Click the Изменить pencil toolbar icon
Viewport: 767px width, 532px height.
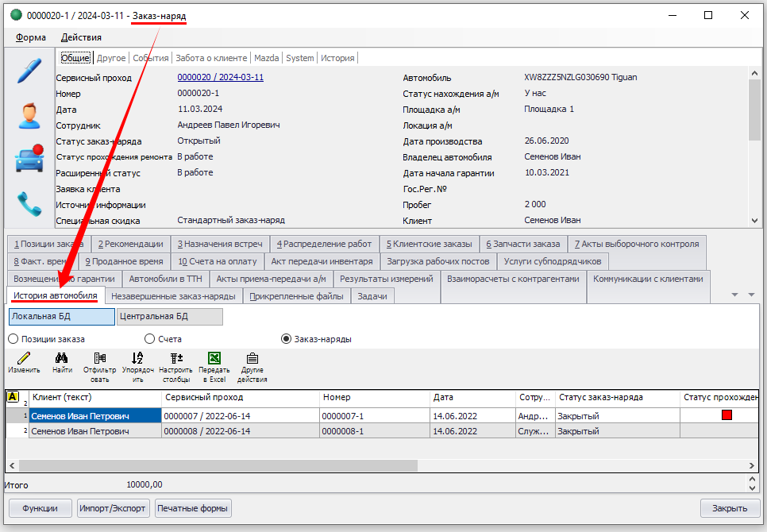[x=24, y=363]
